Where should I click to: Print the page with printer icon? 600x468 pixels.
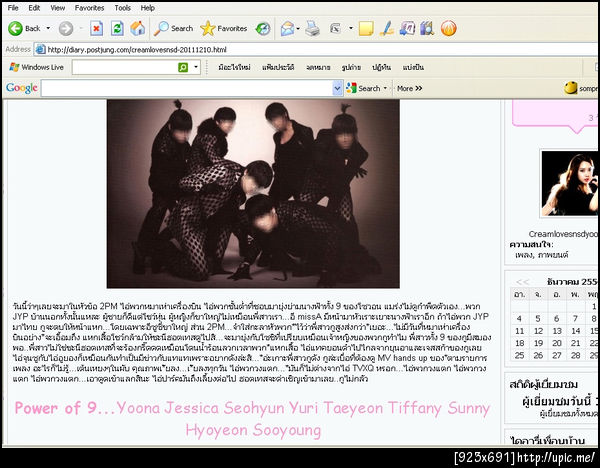click(x=312, y=28)
